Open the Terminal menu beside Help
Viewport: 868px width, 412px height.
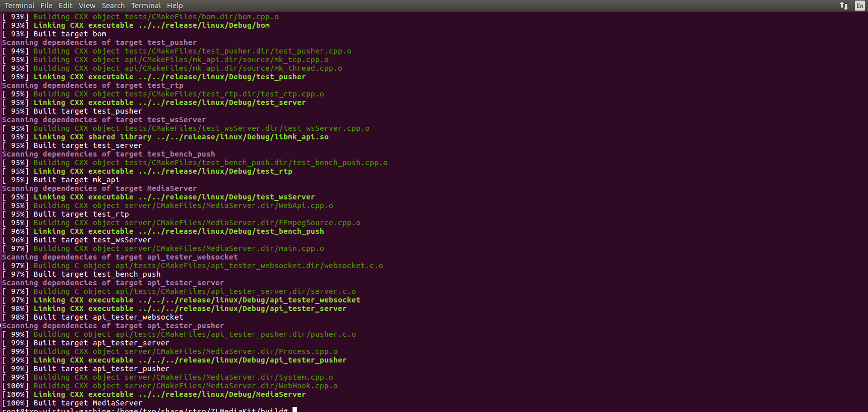coord(146,6)
